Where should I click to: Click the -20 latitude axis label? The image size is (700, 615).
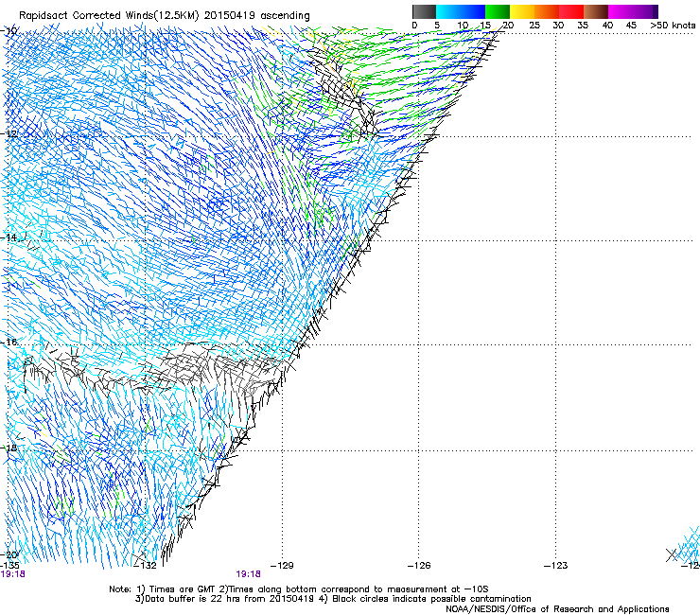click(9, 554)
